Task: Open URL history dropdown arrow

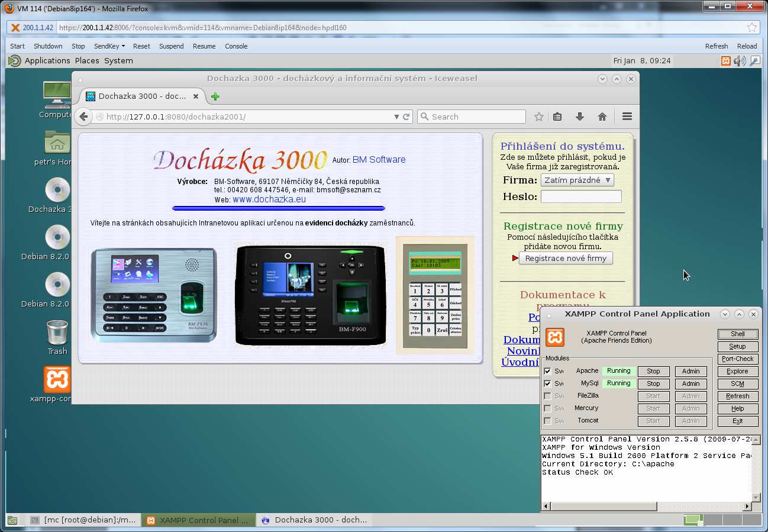Action: [x=396, y=117]
